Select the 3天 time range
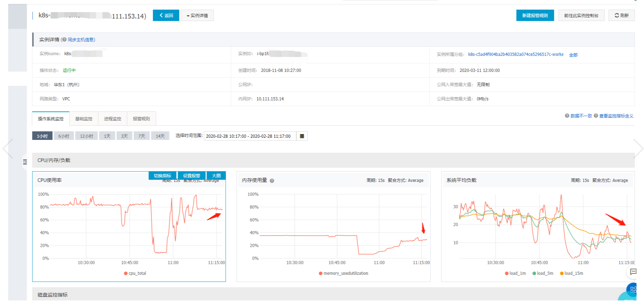 tap(124, 136)
